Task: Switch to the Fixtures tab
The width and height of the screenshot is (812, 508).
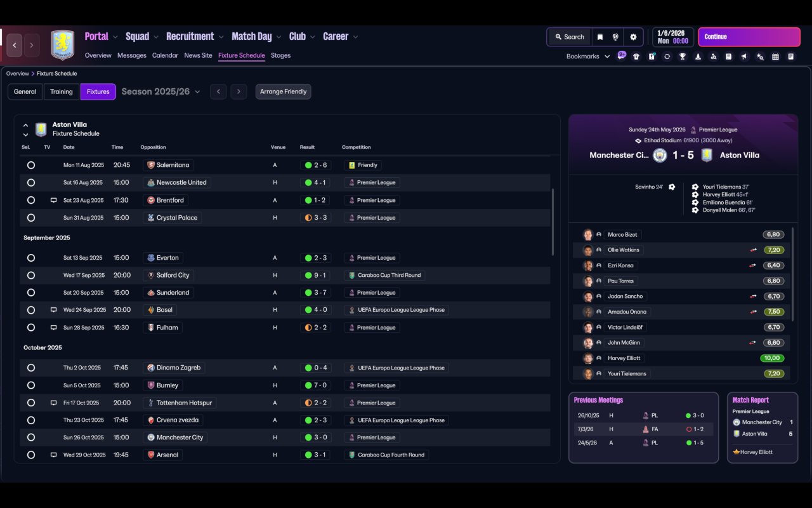Action: point(98,91)
